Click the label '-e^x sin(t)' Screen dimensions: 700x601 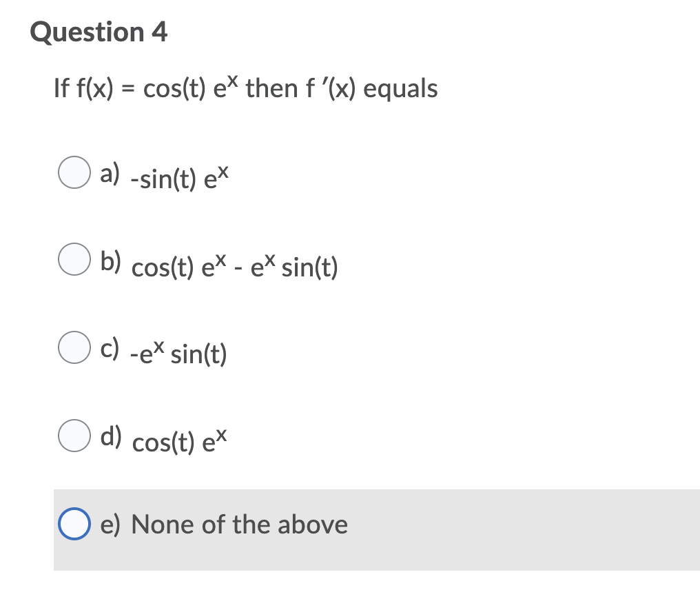click(x=179, y=354)
